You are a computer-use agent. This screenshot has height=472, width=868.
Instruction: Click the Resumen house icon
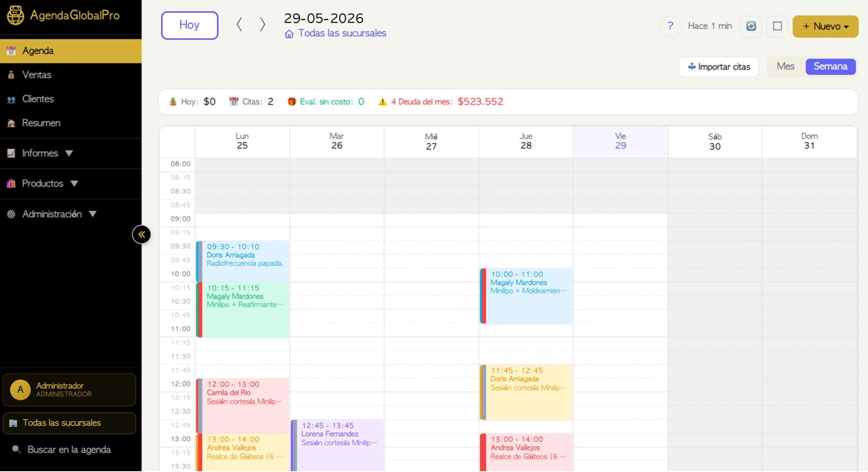pos(11,123)
